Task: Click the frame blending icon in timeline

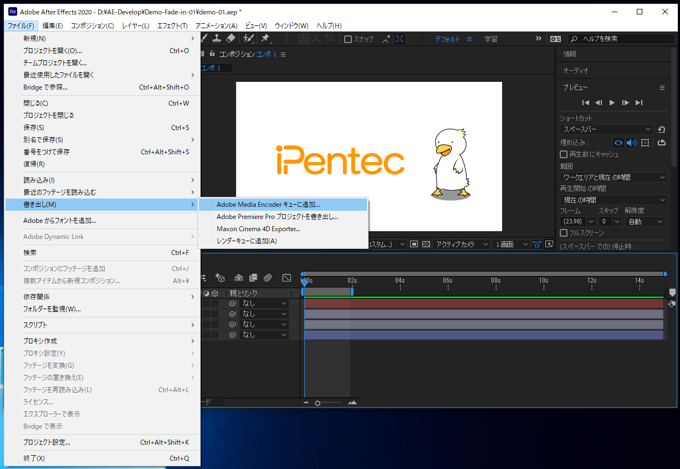Action: point(253,278)
